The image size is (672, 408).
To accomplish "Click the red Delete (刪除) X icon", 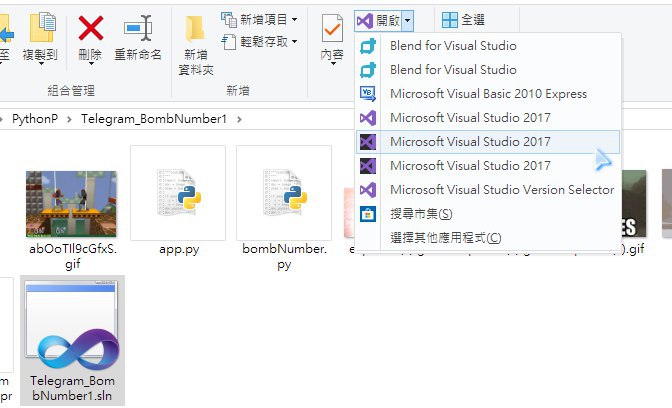I will click(90, 28).
